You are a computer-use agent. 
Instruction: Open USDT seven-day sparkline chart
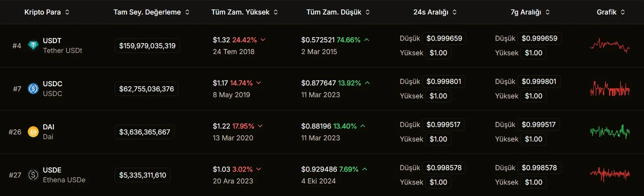610,46
